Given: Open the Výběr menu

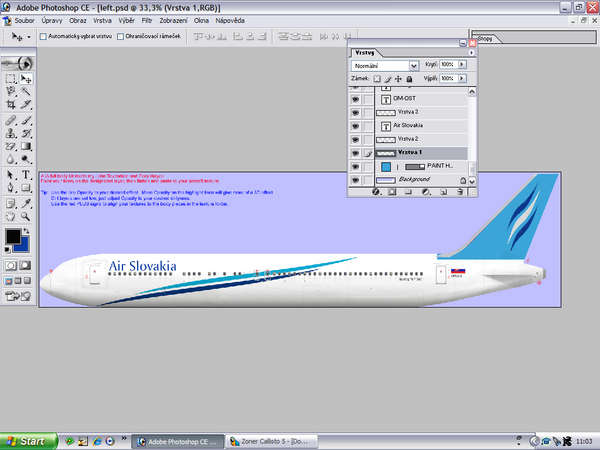Looking at the screenshot, I should [x=126, y=21].
